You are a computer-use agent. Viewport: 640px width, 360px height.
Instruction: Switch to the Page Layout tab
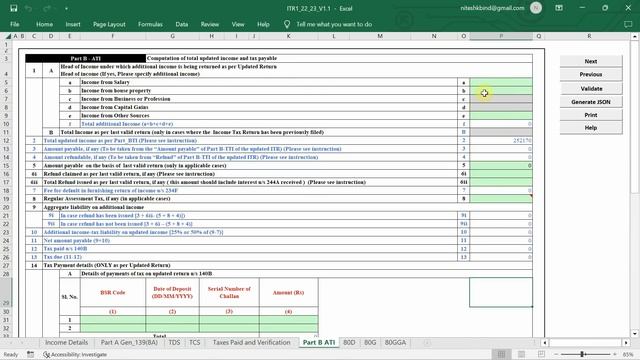[x=109, y=24]
